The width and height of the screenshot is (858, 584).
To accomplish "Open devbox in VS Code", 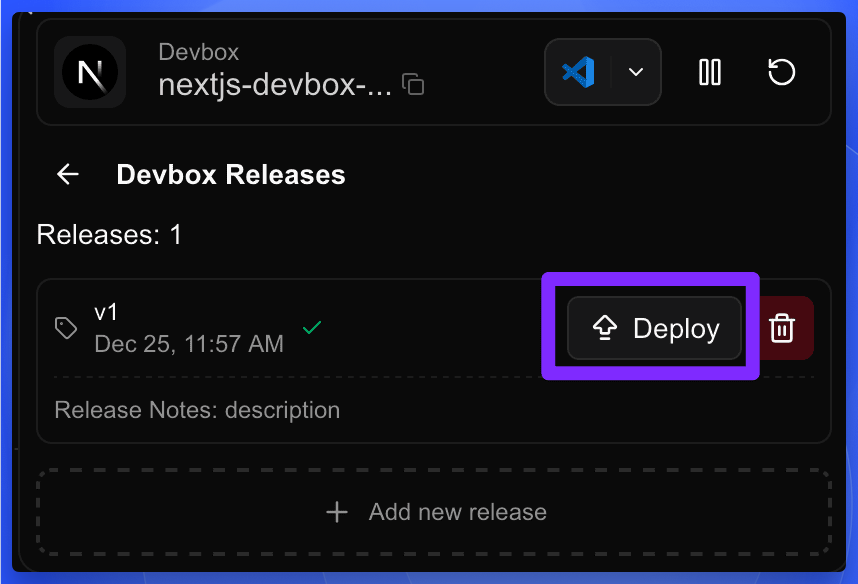I will point(578,72).
